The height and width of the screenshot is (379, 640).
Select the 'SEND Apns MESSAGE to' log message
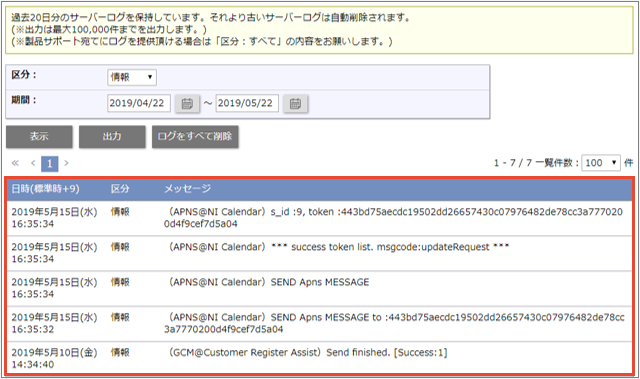click(394, 323)
